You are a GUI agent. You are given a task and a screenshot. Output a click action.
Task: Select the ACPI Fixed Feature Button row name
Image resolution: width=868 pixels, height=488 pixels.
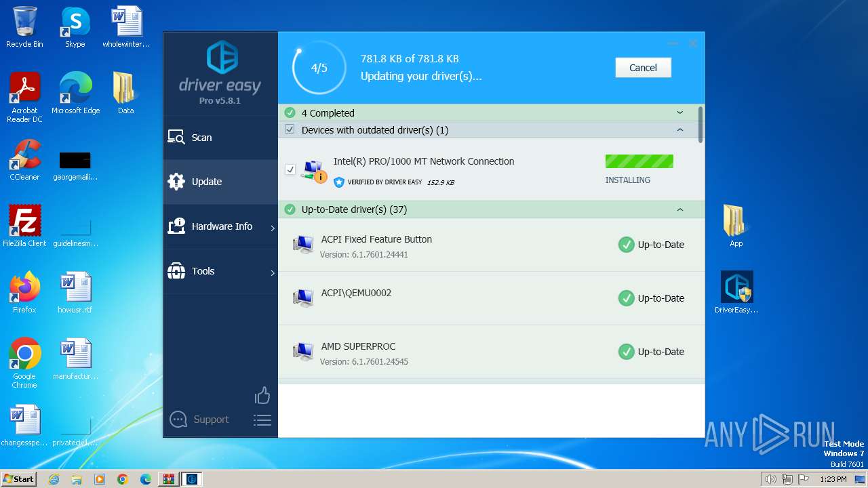[x=376, y=239]
